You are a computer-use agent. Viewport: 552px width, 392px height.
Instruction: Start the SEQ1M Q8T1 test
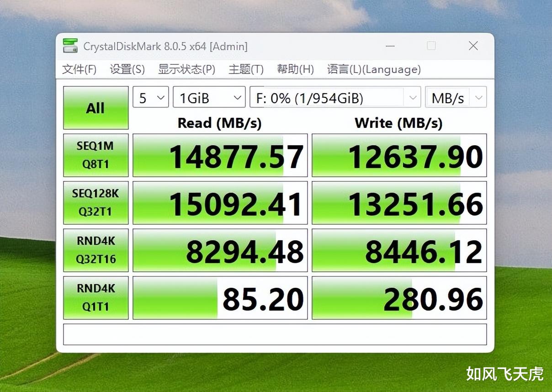click(x=96, y=155)
